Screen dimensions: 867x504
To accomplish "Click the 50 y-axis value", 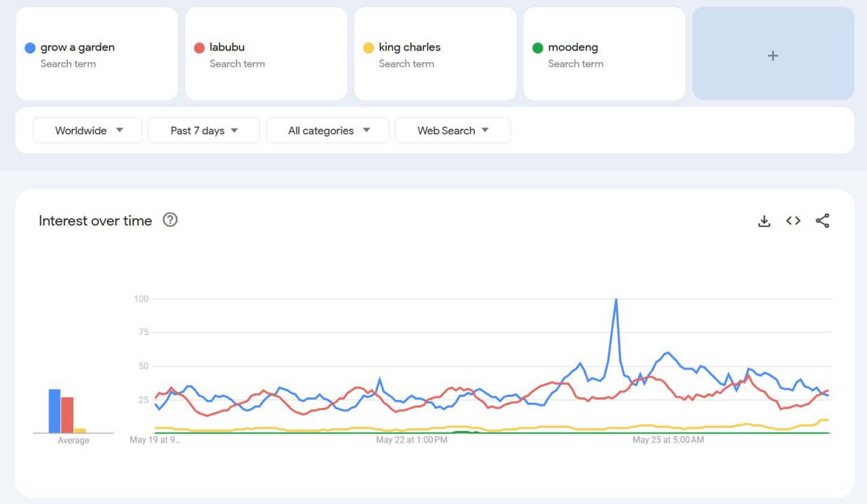I will [x=143, y=366].
